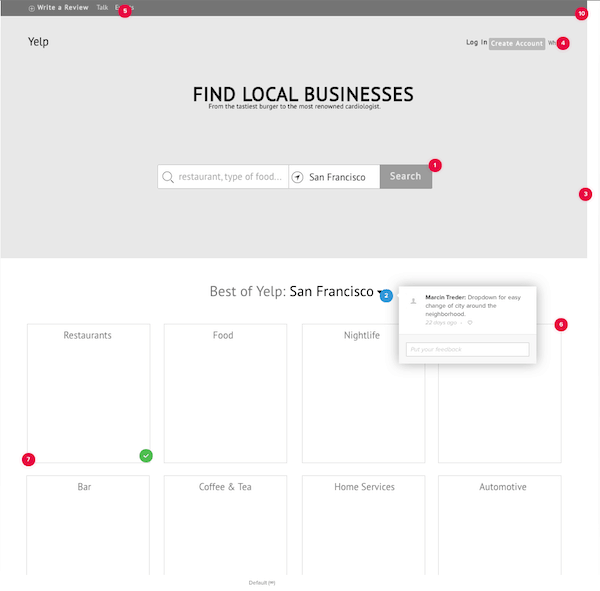Click the Log In link

click(476, 42)
